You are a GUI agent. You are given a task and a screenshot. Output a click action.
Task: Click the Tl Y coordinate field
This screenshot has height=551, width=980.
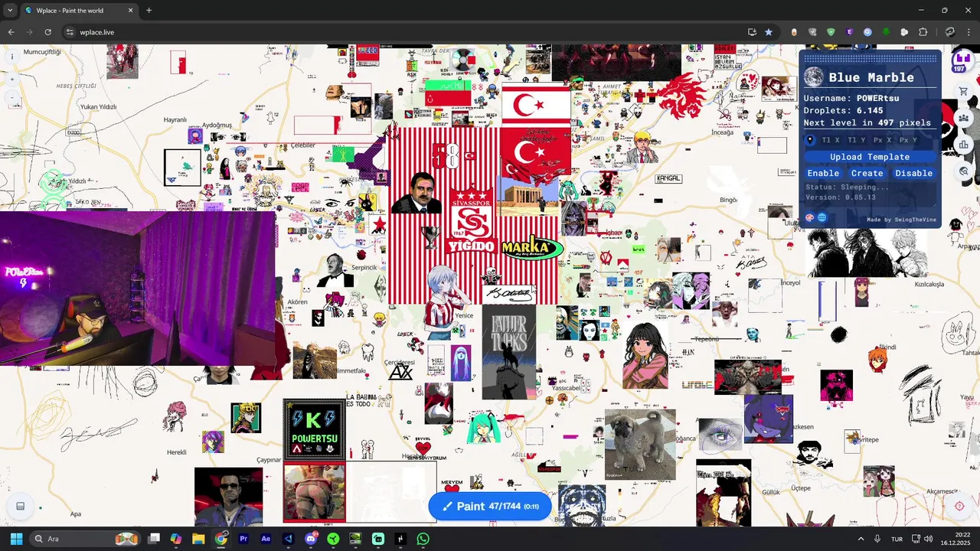tap(857, 140)
